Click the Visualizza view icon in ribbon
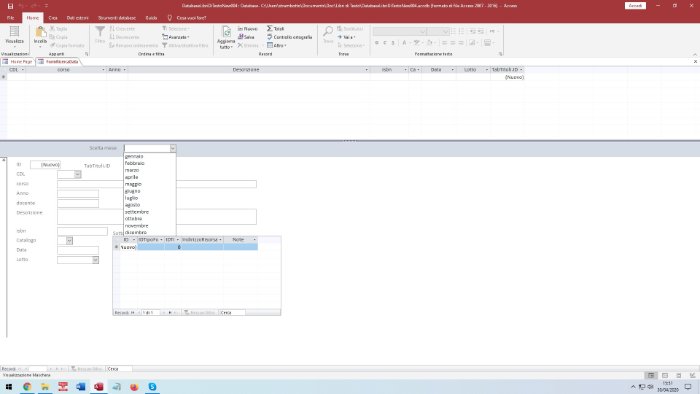 click(x=14, y=32)
